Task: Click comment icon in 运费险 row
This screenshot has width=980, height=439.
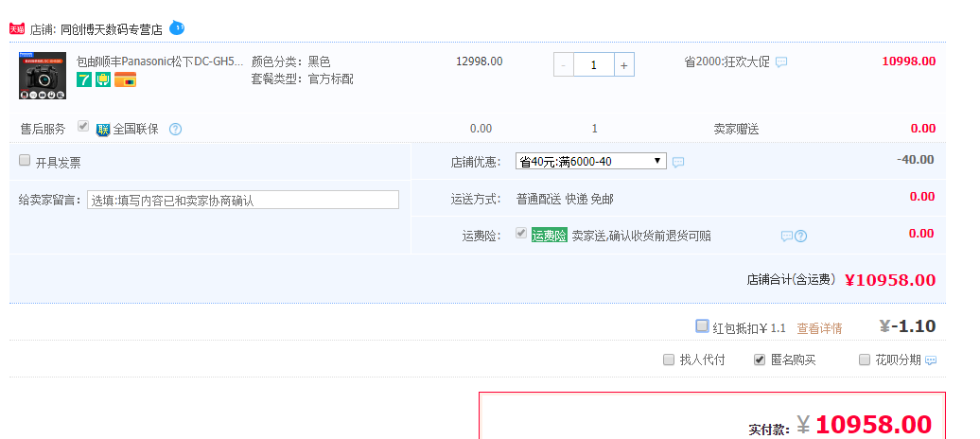Action: [787, 236]
